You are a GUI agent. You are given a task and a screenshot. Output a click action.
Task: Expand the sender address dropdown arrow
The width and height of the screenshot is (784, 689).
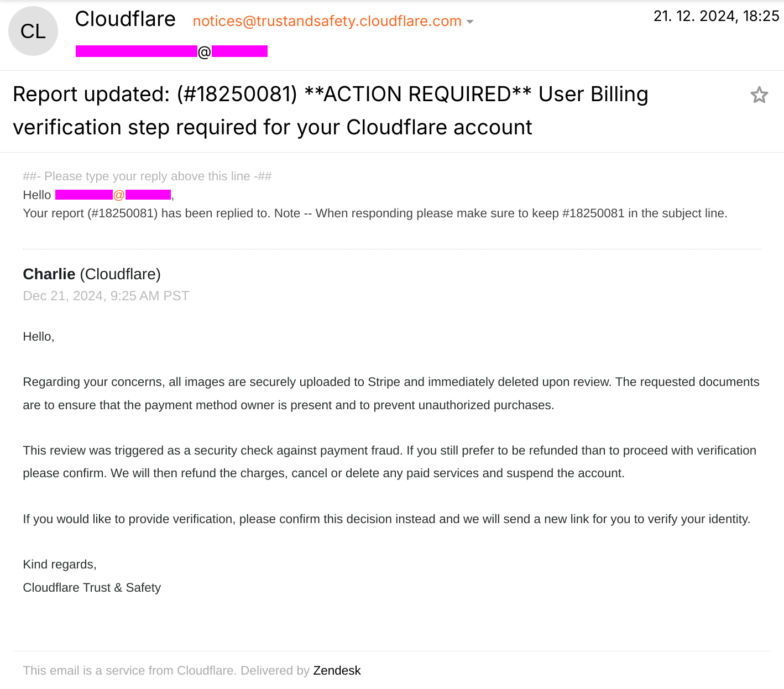coord(470,22)
